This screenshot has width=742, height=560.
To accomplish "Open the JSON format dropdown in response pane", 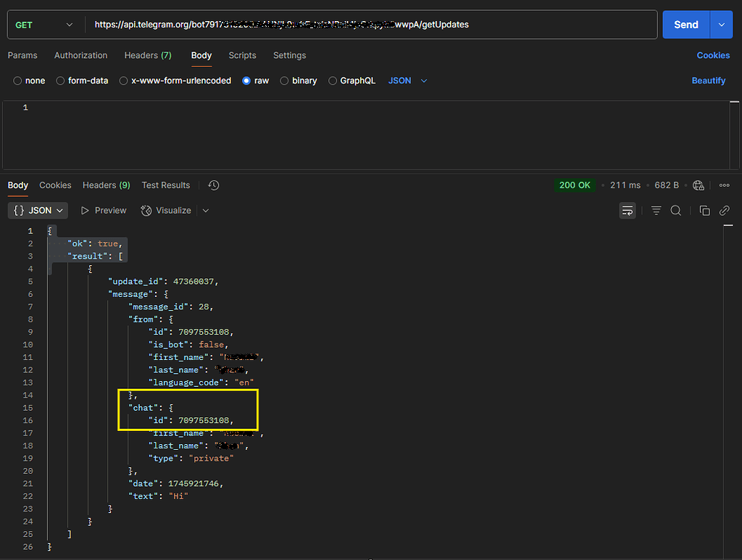I will point(38,210).
